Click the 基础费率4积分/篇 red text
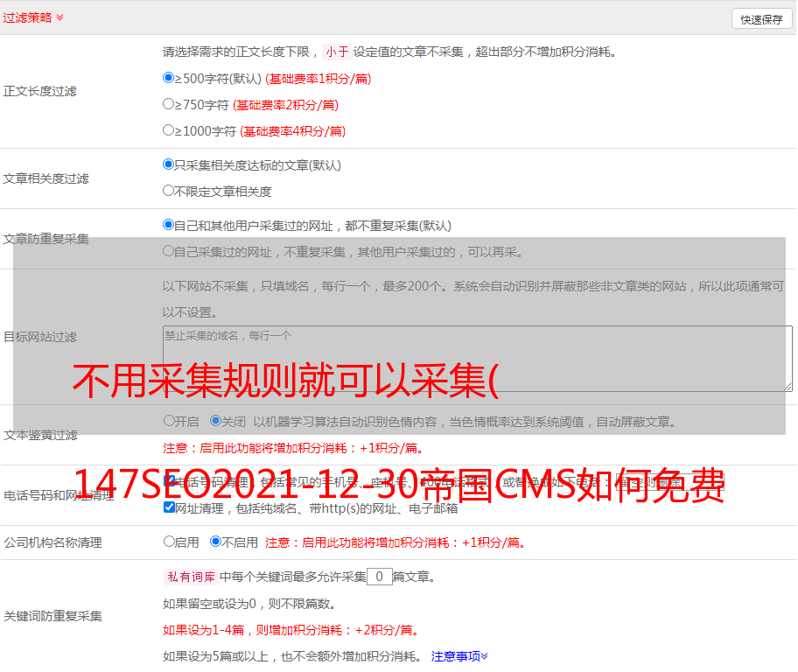This screenshot has height=672, width=798. (x=292, y=131)
